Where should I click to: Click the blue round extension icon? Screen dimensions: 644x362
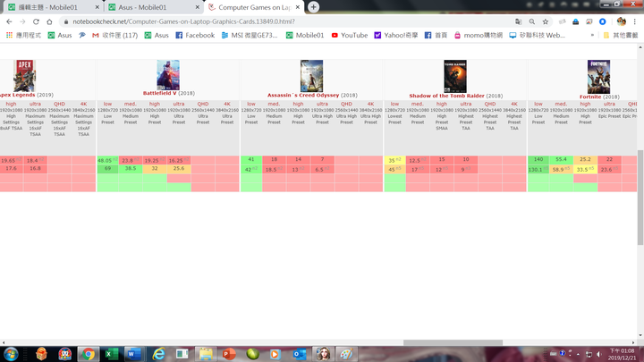pyautogui.click(x=603, y=21)
